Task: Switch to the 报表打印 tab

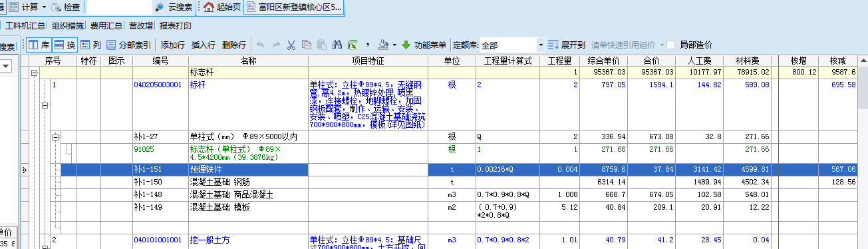Action: tap(176, 26)
